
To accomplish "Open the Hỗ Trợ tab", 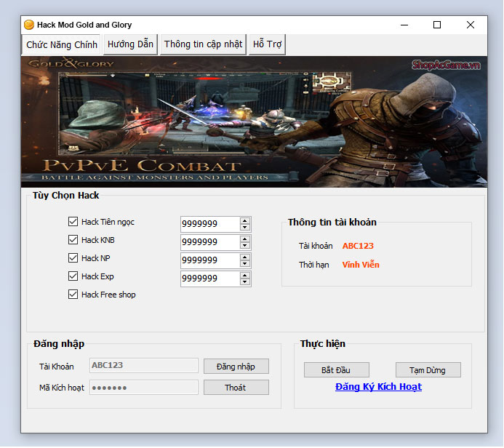I will coord(267,44).
